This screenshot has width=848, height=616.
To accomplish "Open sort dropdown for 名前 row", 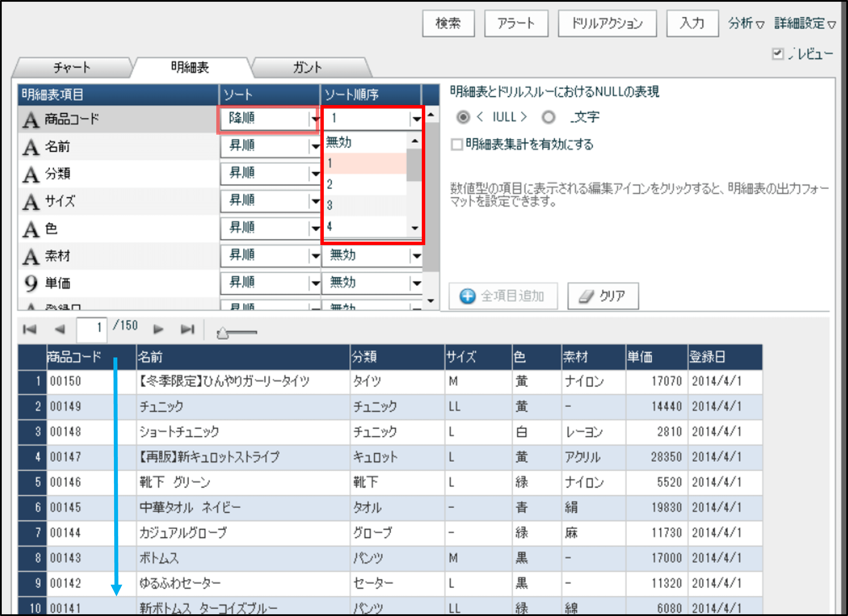I will (x=315, y=146).
